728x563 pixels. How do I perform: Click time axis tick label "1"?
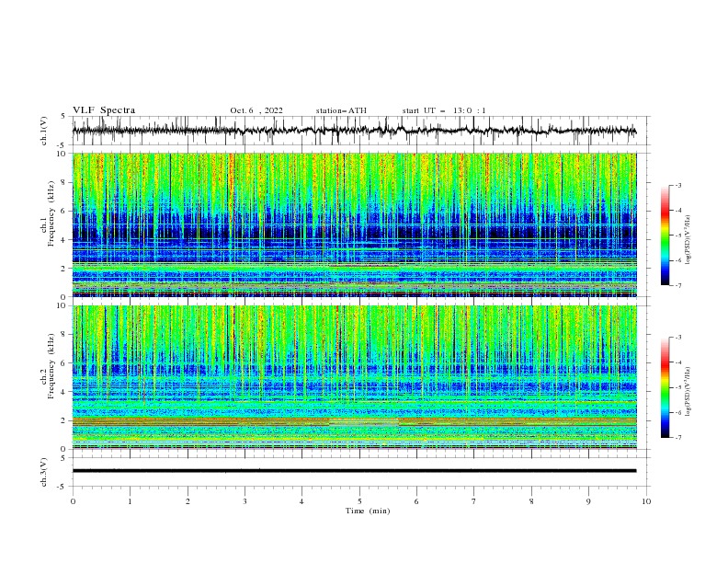(x=130, y=501)
